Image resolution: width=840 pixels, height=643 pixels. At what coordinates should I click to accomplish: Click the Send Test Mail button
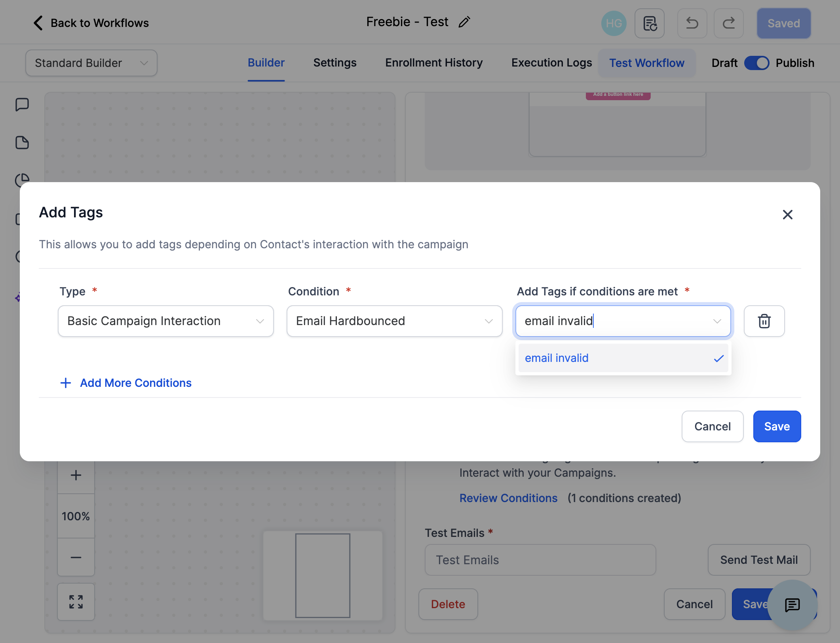[759, 560]
